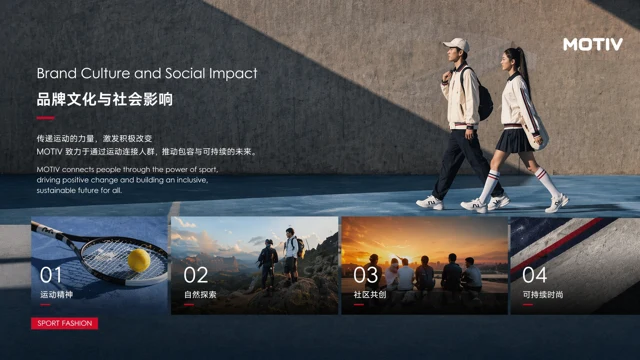Click the number 04 on the striped card
640x360 pixels.
pyautogui.click(x=535, y=275)
